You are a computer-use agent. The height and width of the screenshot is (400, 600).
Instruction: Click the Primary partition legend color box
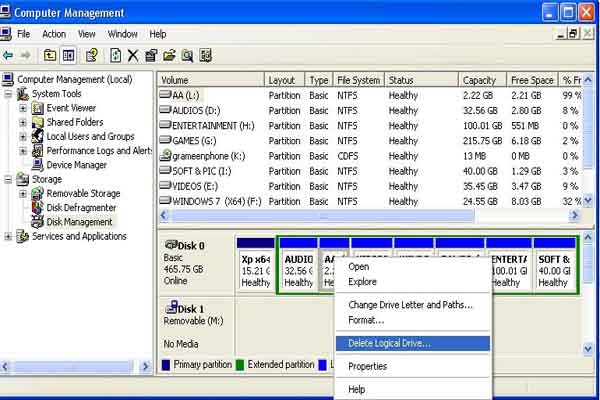click(165, 365)
